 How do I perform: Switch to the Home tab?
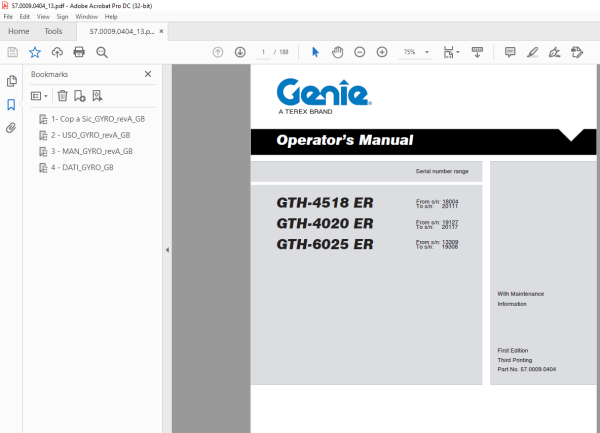coord(19,31)
